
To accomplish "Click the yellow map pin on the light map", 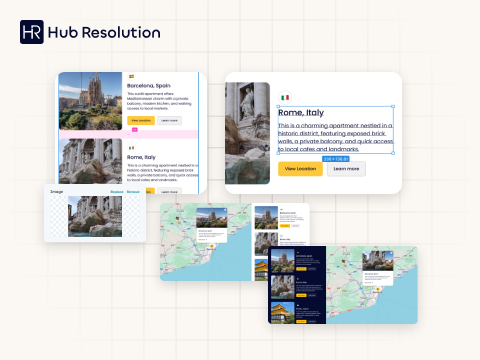I will pos(211,247).
